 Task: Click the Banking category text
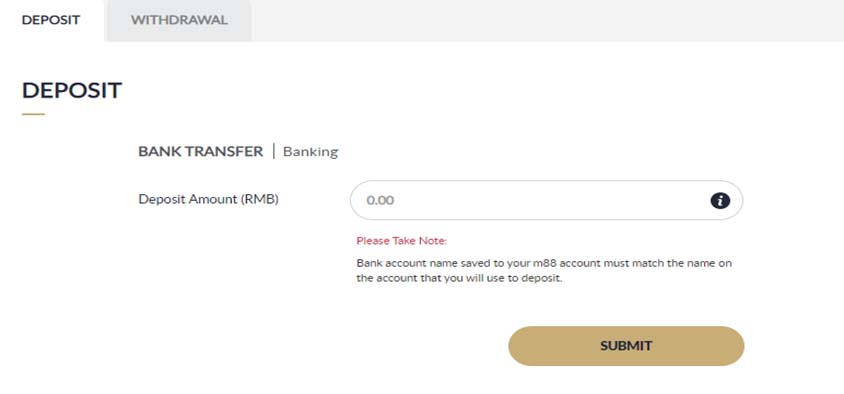pos(311,152)
